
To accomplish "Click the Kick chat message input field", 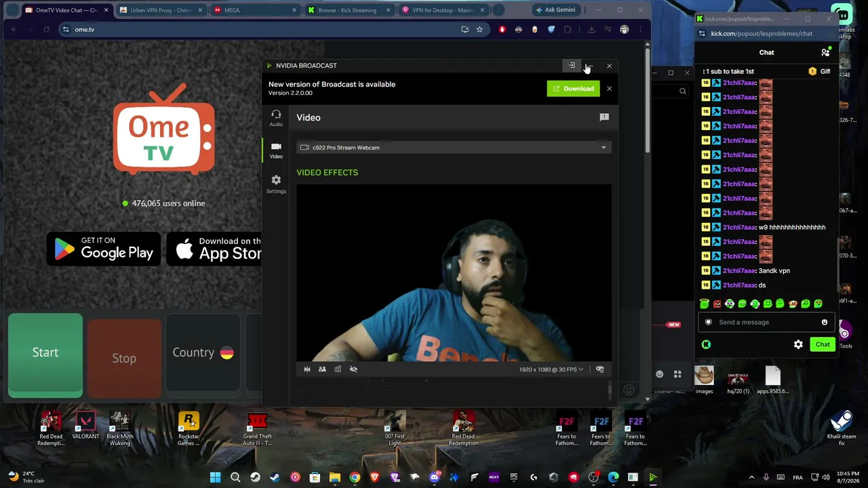I will click(x=766, y=323).
